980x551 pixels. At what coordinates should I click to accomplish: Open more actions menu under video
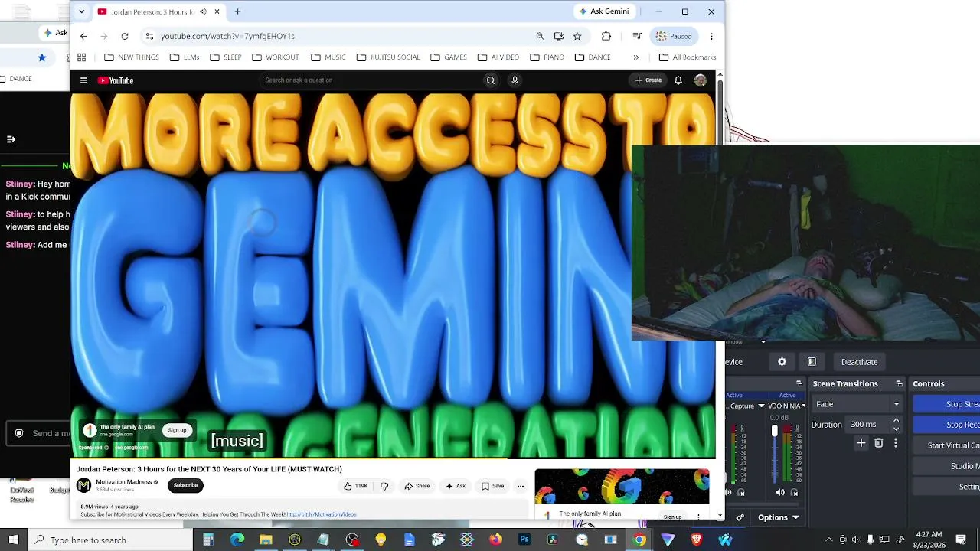[x=521, y=486]
